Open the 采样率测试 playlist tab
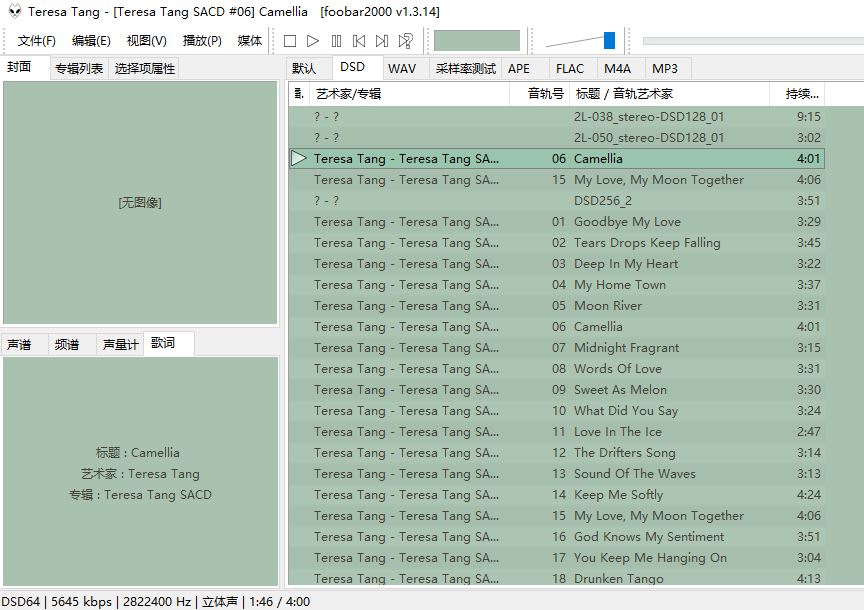Screen dimensions: 864x610 [466, 69]
